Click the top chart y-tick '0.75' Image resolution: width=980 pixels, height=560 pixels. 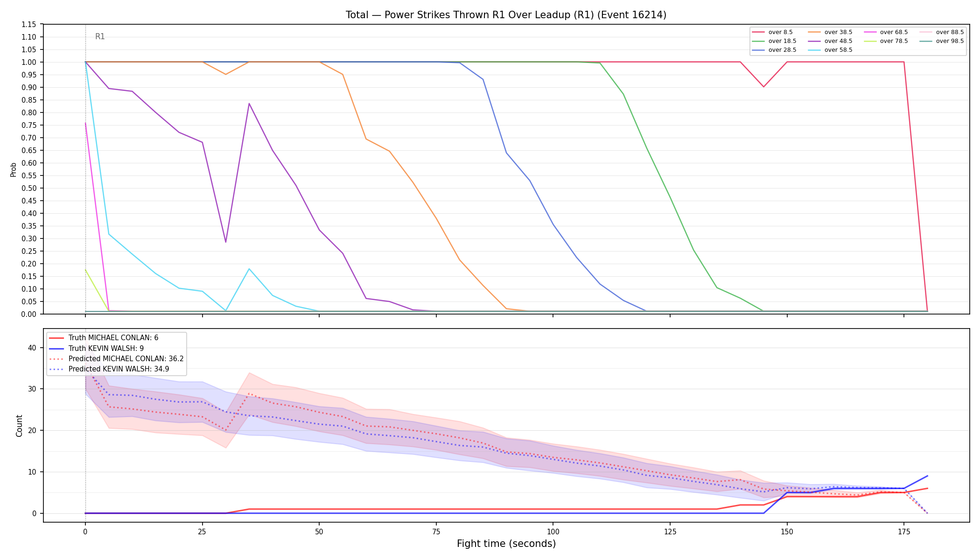pyautogui.click(x=29, y=125)
